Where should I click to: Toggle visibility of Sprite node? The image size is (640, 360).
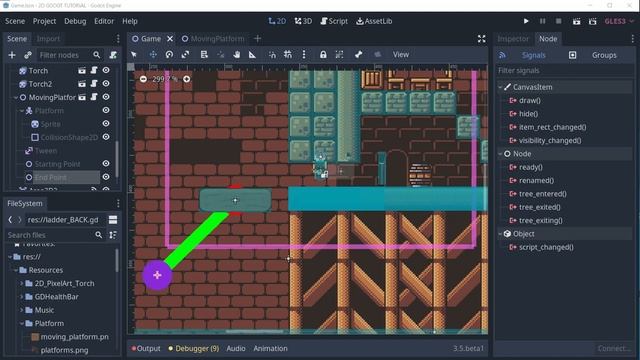tap(106, 124)
